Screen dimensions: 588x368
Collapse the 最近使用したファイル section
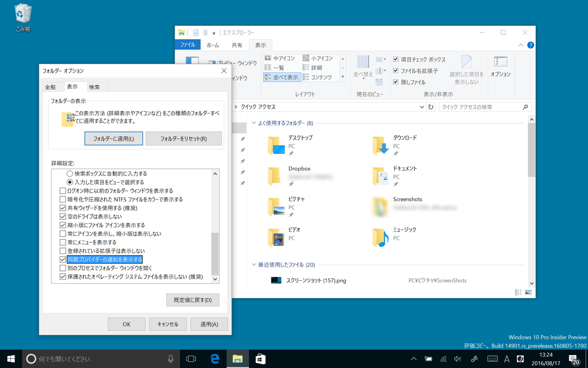point(254,265)
